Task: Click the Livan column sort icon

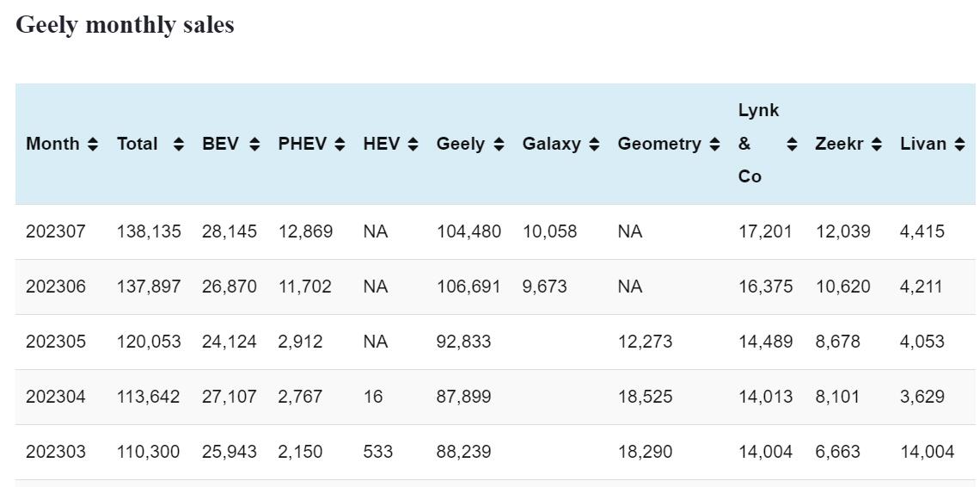Action: pos(959,145)
